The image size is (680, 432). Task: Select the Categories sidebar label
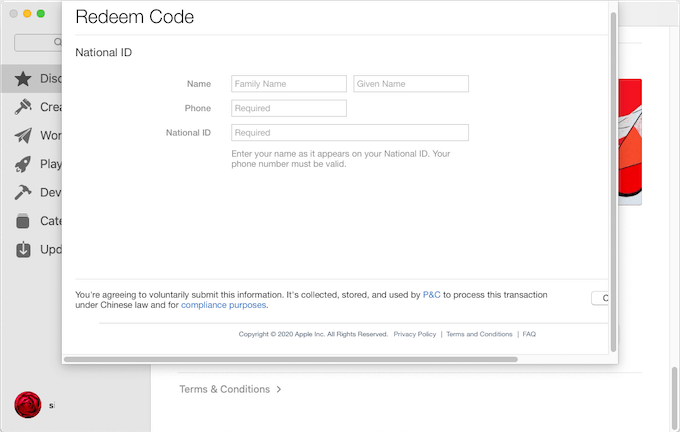(x=51, y=221)
